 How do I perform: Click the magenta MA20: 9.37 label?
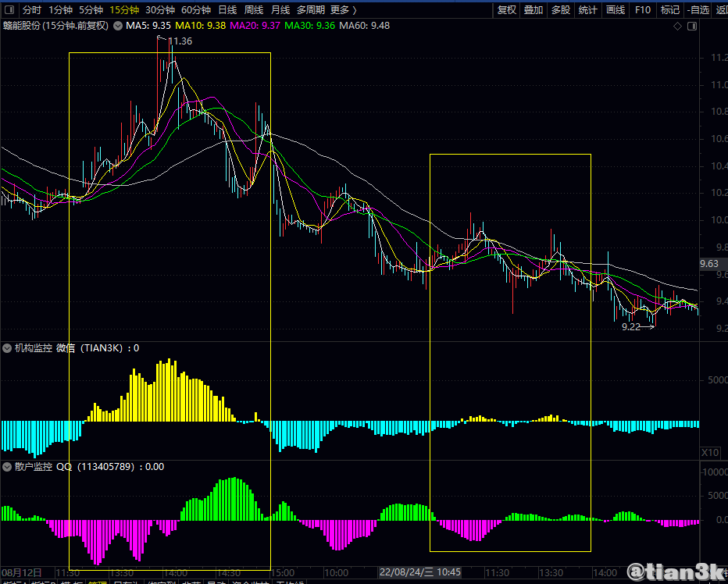click(x=255, y=26)
